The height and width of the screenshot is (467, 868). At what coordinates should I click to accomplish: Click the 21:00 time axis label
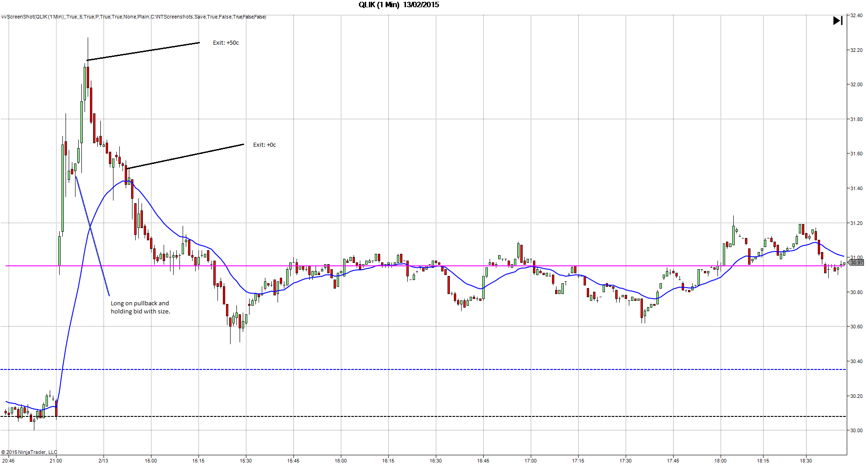[x=56, y=461]
